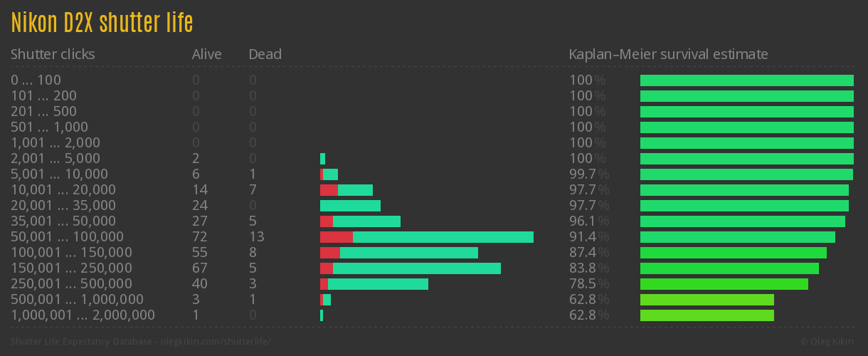Viewport: 868px width, 356px height.
Task: Click the "Shutter clicks" column header
Action: [x=53, y=54]
